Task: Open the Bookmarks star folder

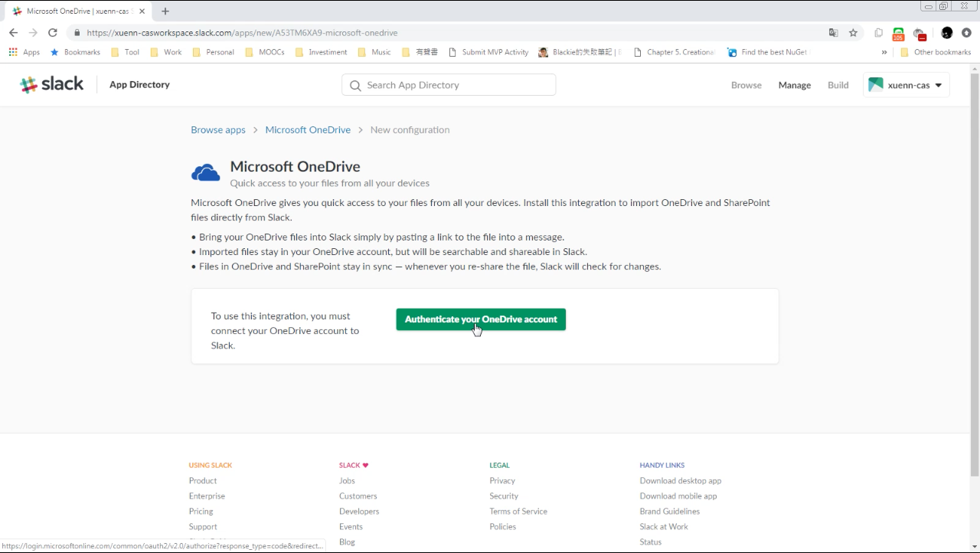Action: pos(75,52)
